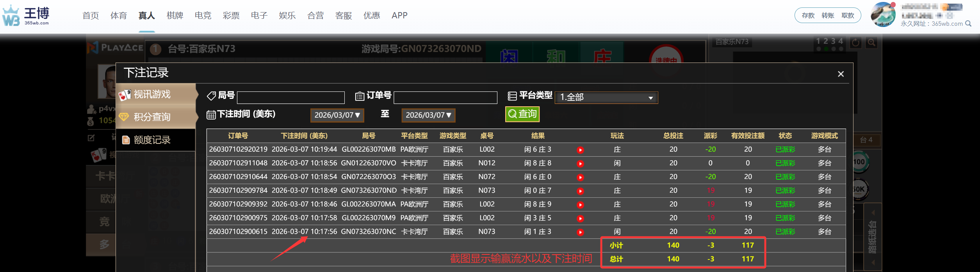Click the refresh icon at top right of game
980x272 pixels.
pos(855,43)
